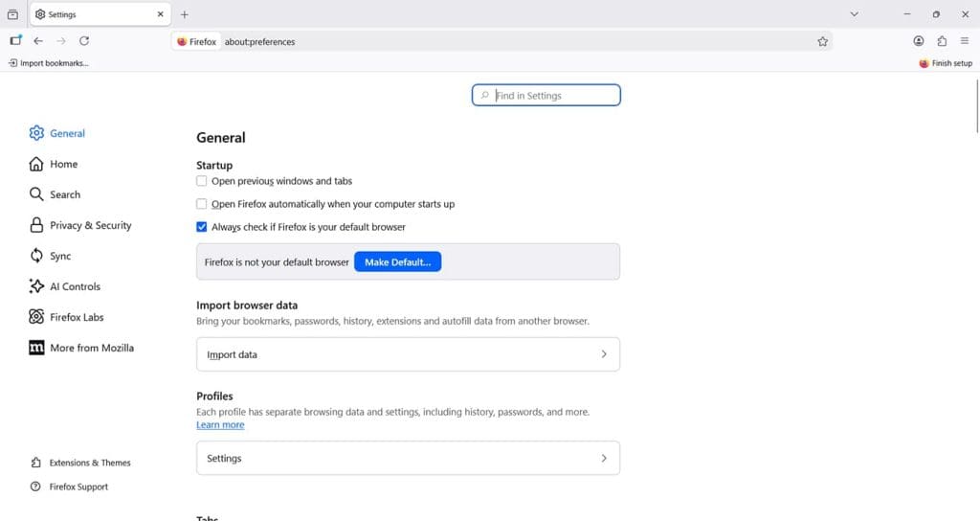Click the Firefox identity icon in address bar

point(182,42)
